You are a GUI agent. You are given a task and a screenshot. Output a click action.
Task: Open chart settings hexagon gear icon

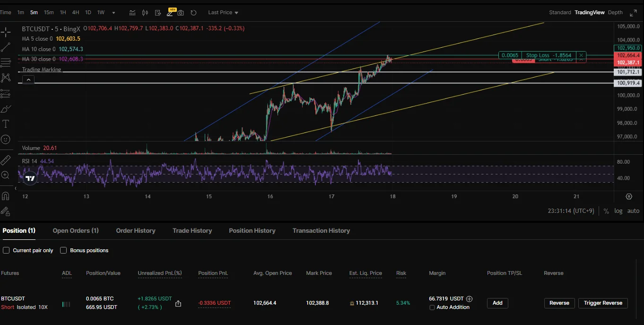629,196
